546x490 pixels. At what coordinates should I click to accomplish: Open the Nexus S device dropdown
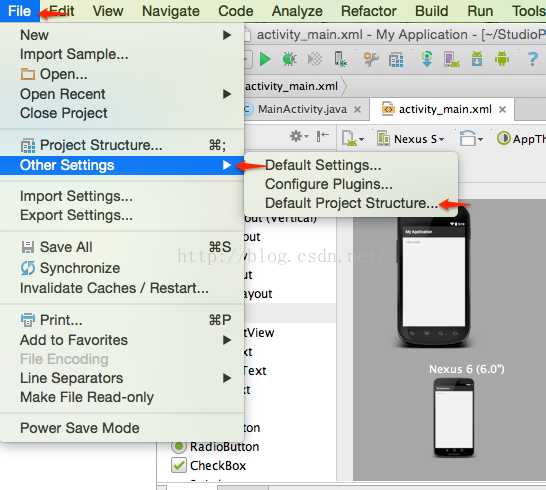(411, 139)
